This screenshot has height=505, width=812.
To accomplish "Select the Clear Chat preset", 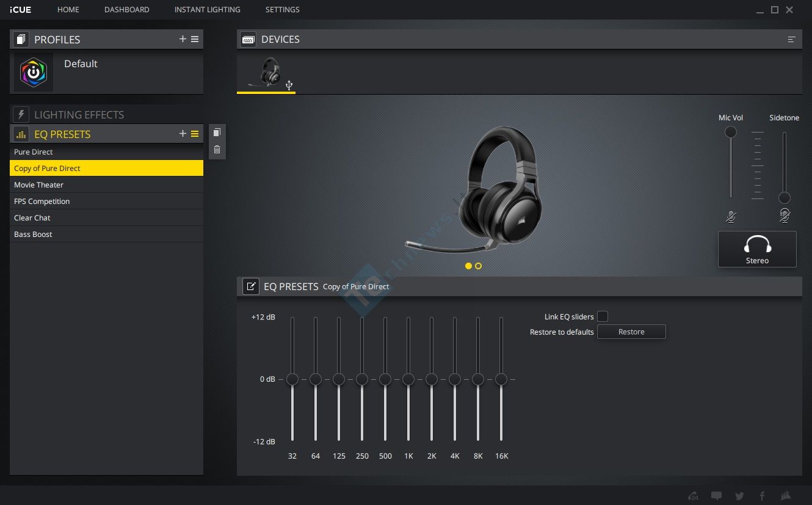I will click(x=106, y=218).
